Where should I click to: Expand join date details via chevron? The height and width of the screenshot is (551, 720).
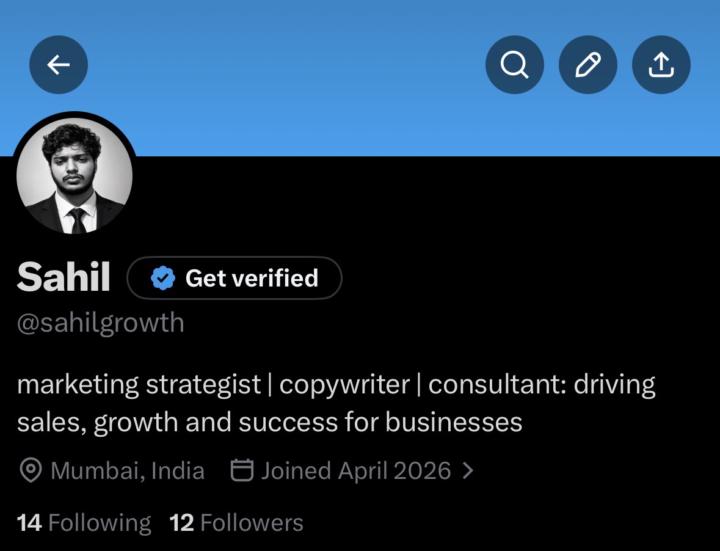click(467, 471)
